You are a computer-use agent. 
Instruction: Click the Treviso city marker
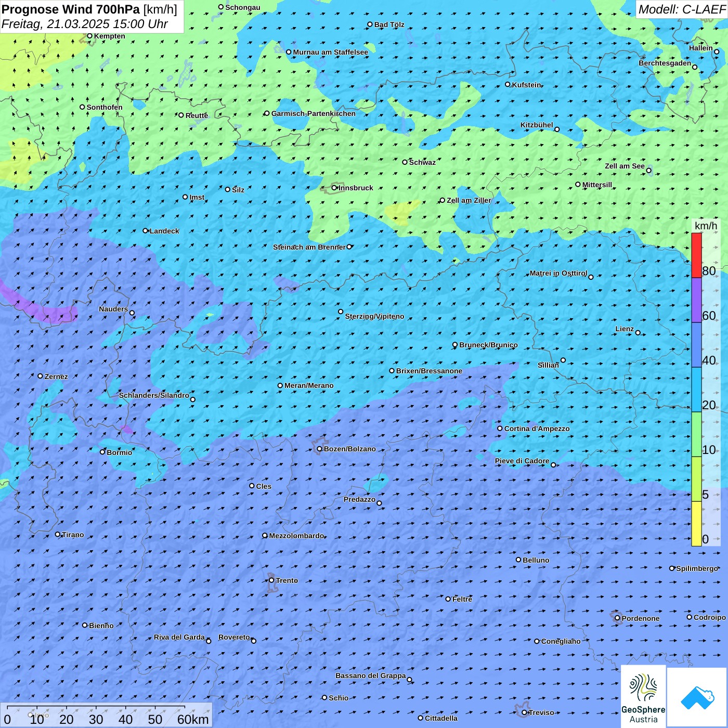tap(524, 712)
